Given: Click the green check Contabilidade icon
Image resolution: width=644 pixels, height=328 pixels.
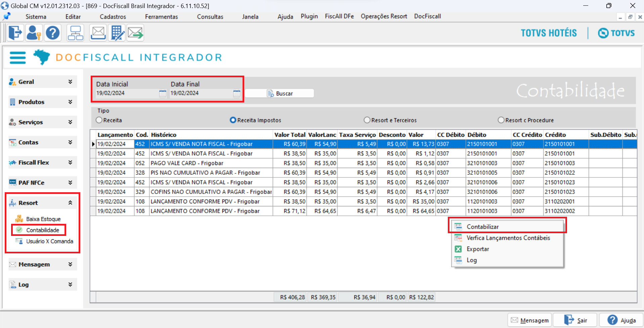Looking at the screenshot, I should pos(19,230).
